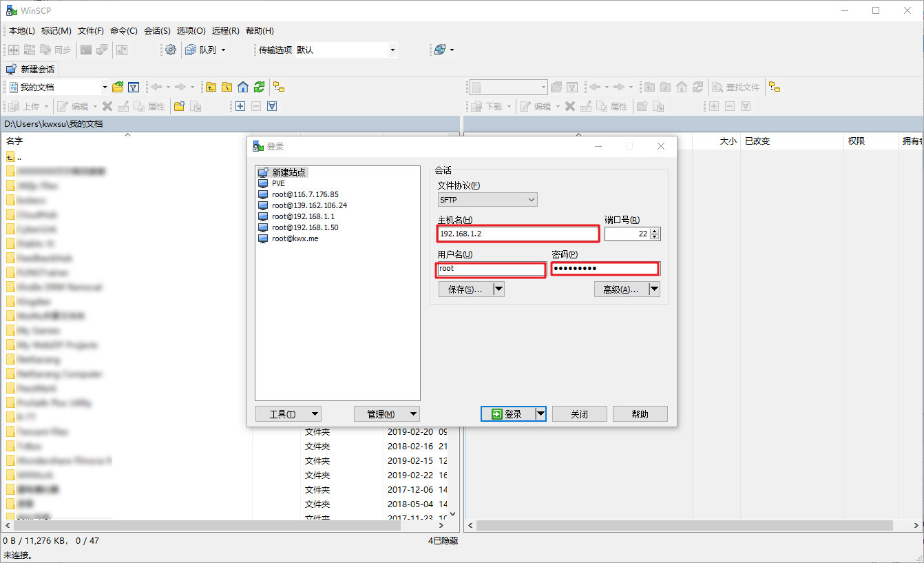Viewport: 924px width, 563px height.
Task: Open the 帮助(H) menu
Action: [260, 31]
